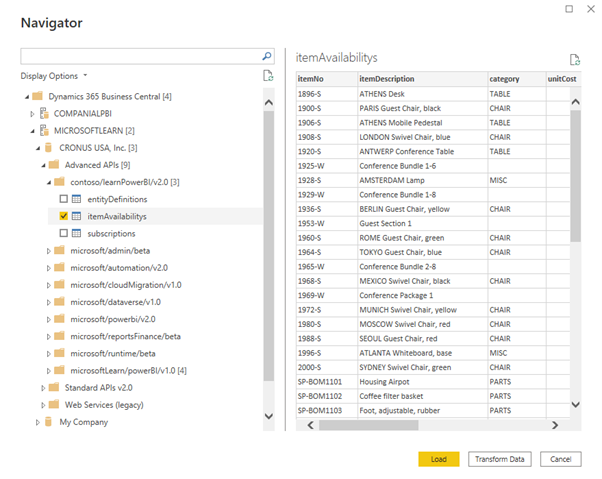
Task: Click the unitCost column header
Action: [x=564, y=79]
